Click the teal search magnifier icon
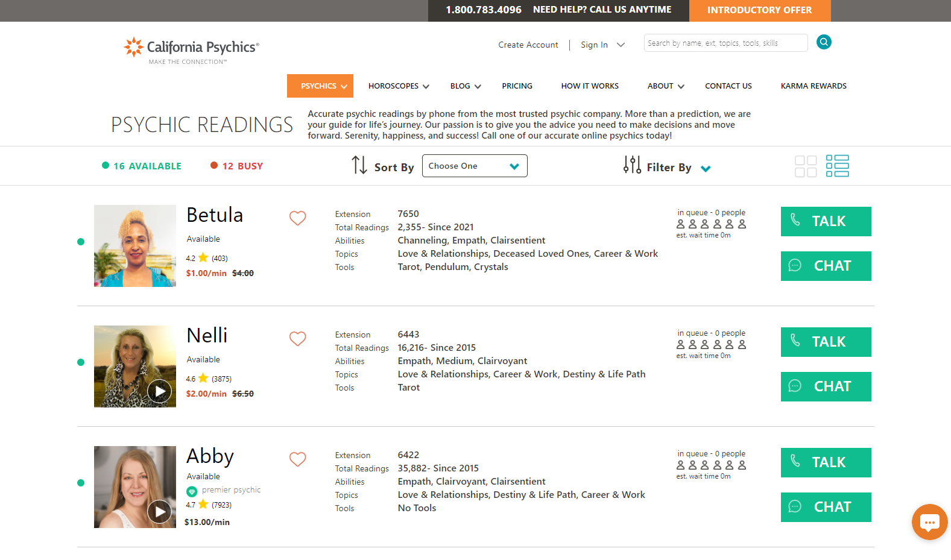 click(x=824, y=42)
